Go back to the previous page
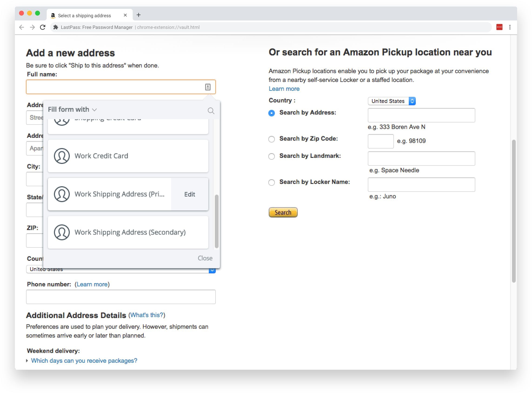 coord(22,27)
